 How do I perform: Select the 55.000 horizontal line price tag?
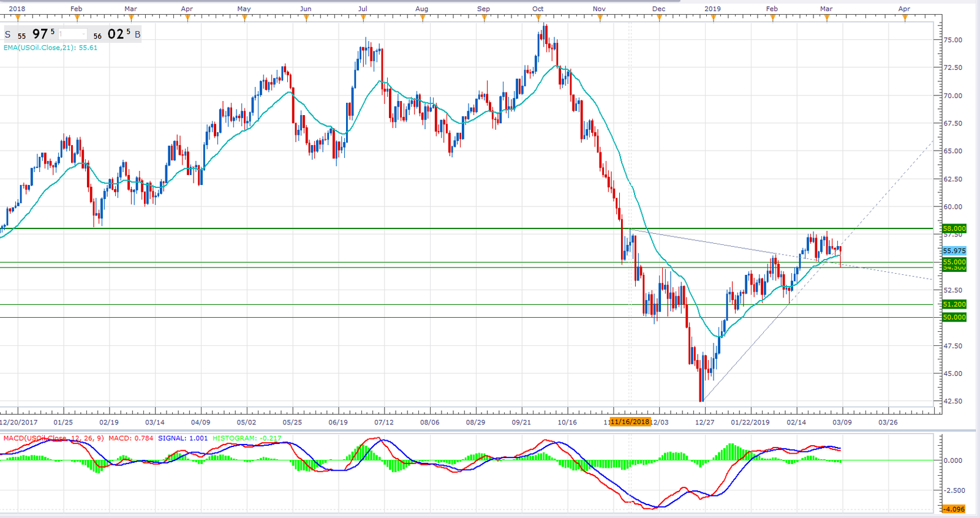[x=954, y=262]
